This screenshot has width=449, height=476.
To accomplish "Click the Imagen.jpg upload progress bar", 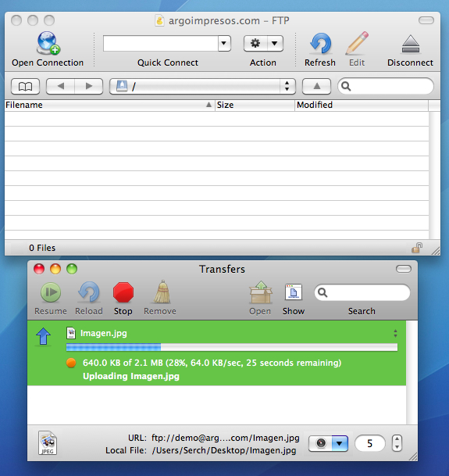I will [232, 347].
